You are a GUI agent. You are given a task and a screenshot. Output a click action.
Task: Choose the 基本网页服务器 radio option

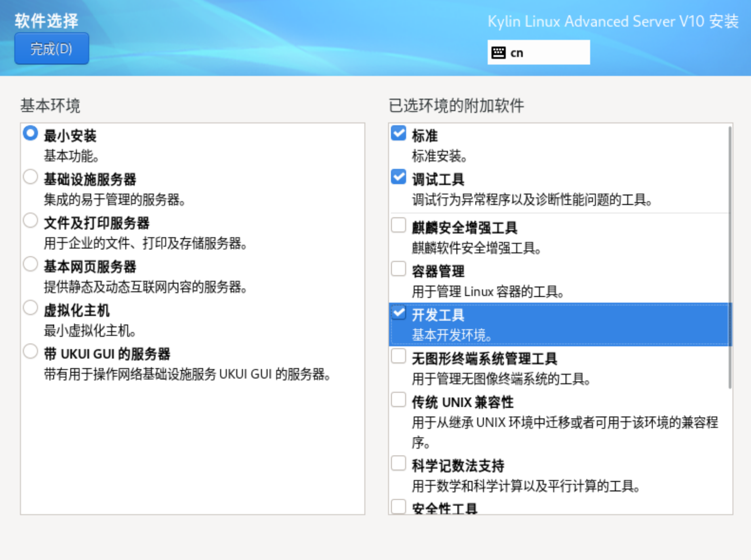coord(30,264)
